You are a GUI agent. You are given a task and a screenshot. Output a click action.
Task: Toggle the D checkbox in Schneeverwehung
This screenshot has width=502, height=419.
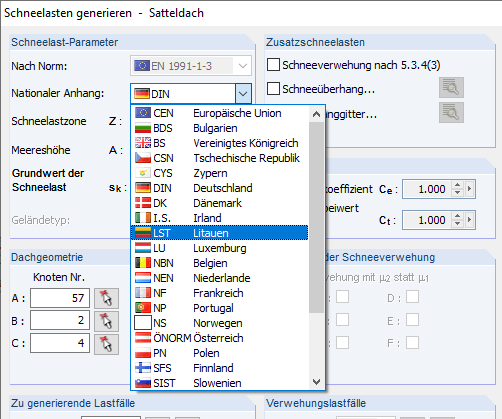pyautogui.click(x=412, y=297)
